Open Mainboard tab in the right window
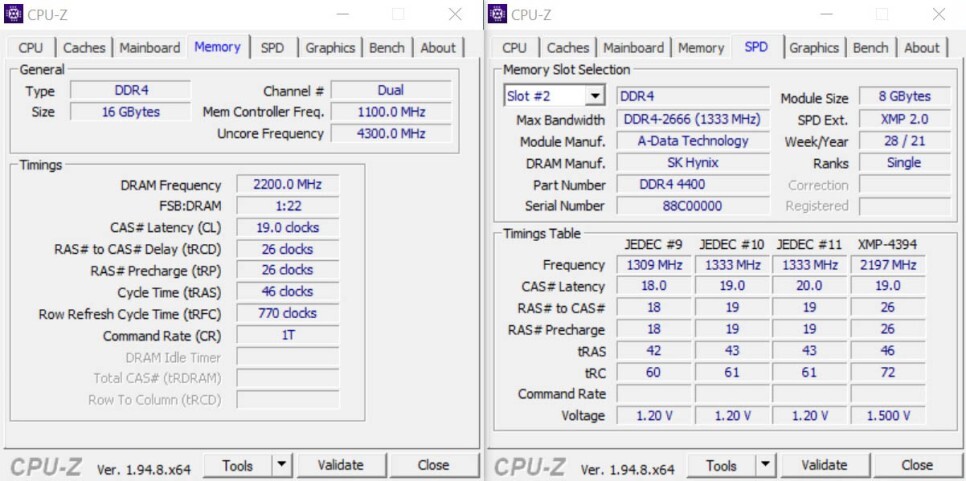This screenshot has width=966, height=481. (633, 47)
